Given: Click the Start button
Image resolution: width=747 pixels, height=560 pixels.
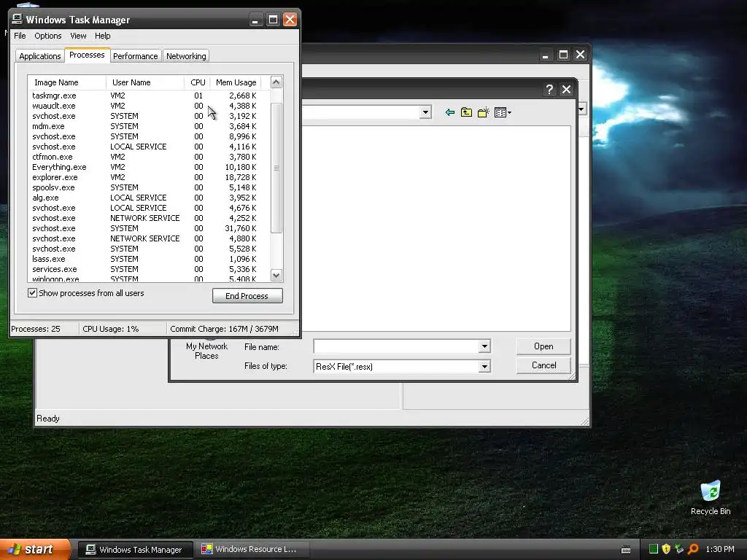Looking at the screenshot, I should click(35, 550).
